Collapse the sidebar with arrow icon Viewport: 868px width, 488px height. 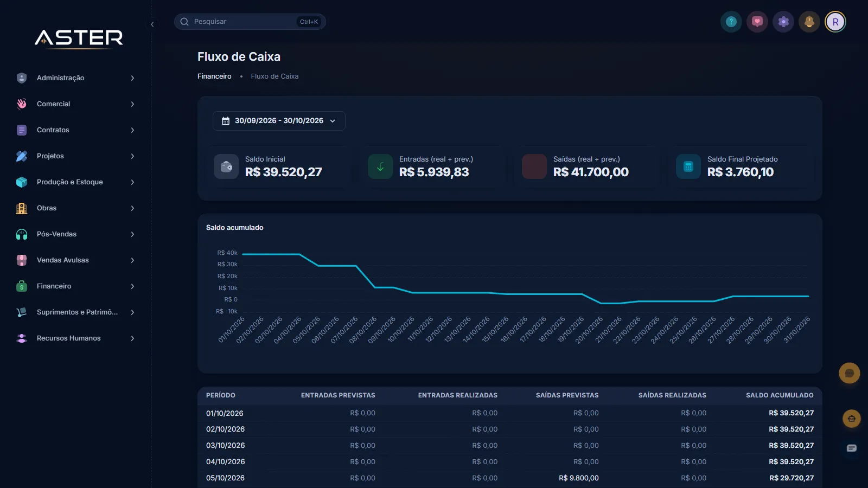pos(152,24)
